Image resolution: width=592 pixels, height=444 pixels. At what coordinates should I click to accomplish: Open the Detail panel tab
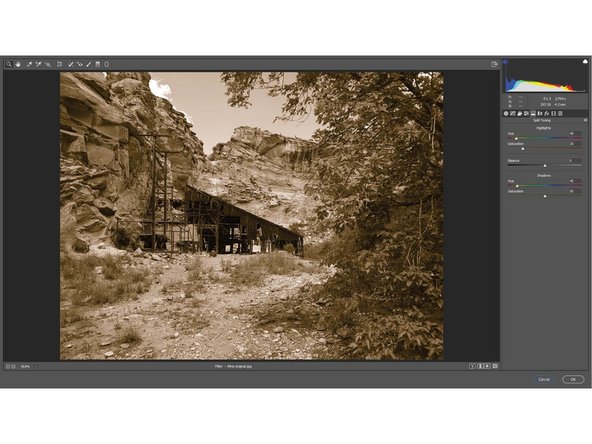(520, 113)
